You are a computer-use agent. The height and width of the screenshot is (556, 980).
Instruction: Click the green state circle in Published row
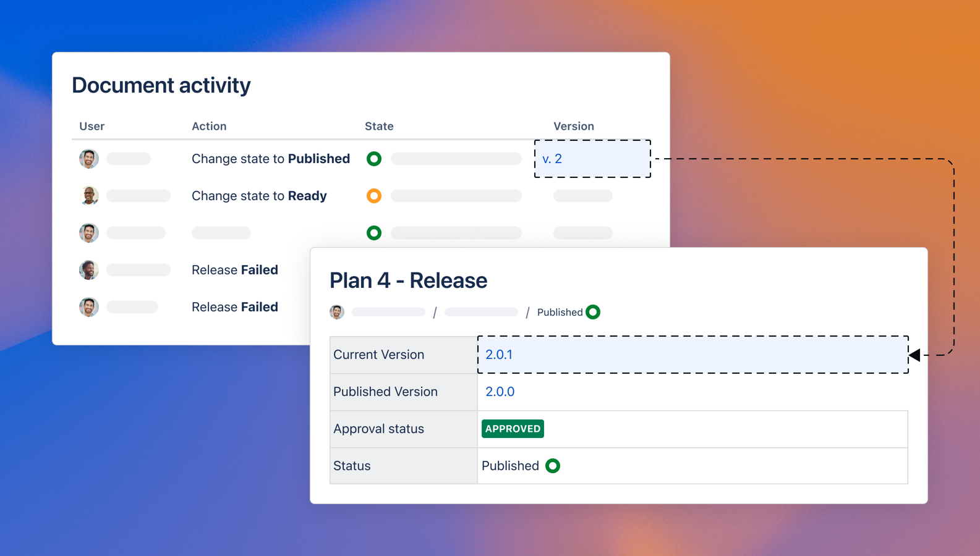pos(374,159)
